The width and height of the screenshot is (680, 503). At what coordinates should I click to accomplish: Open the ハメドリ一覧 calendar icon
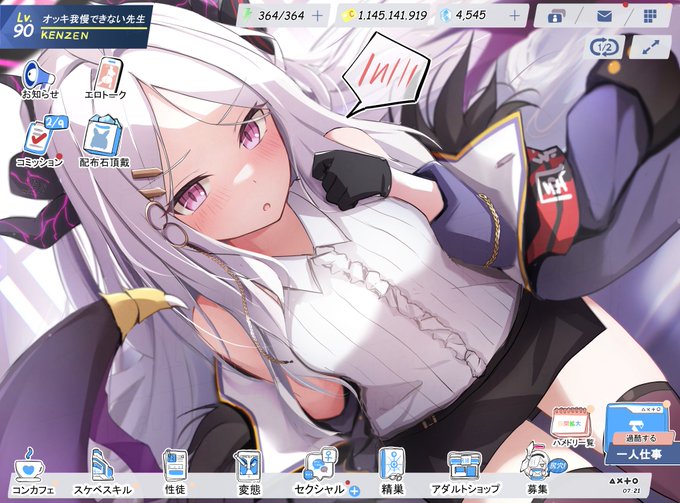click(572, 427)
